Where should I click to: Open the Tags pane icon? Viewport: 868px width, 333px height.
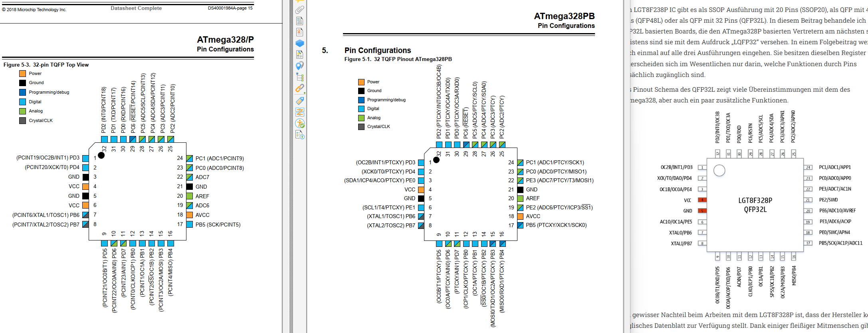point(300,100)
